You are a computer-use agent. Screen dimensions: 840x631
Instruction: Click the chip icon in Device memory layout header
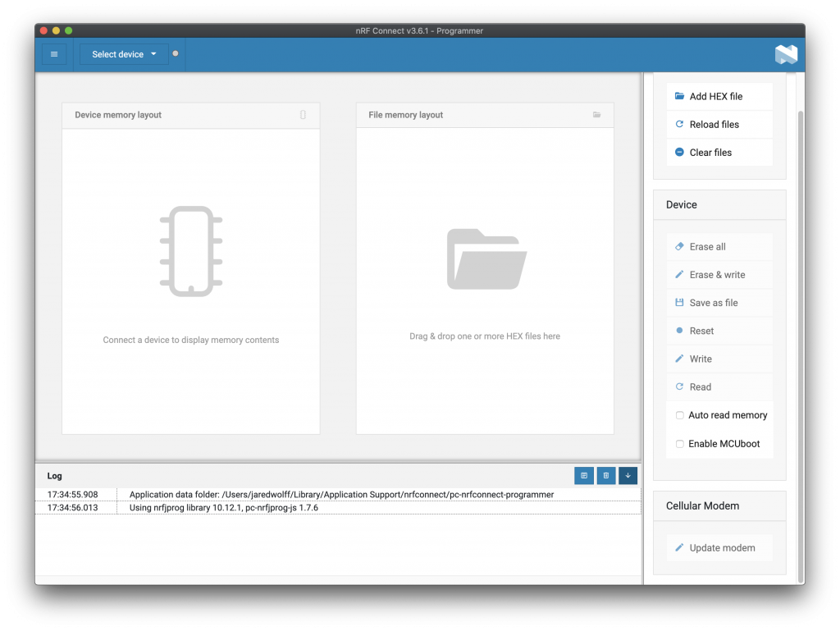click(x=303, y=115)
